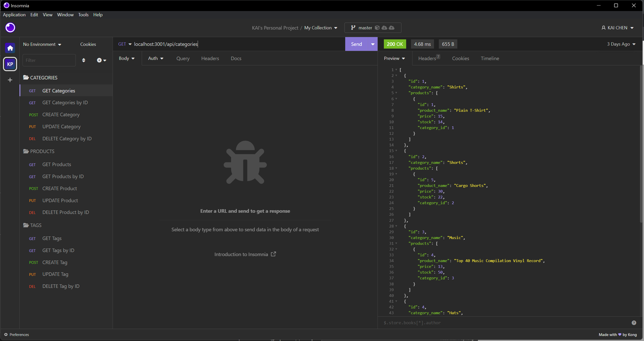Open the JSONPath filter help icon
The width and height of the screenshot is (644, 341).
coord(634,323)
